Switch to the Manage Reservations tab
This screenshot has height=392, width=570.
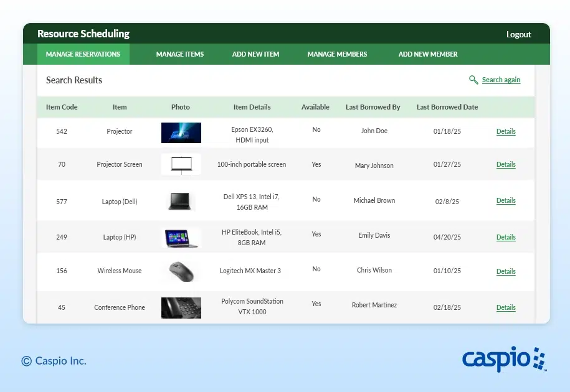[83, 54]
